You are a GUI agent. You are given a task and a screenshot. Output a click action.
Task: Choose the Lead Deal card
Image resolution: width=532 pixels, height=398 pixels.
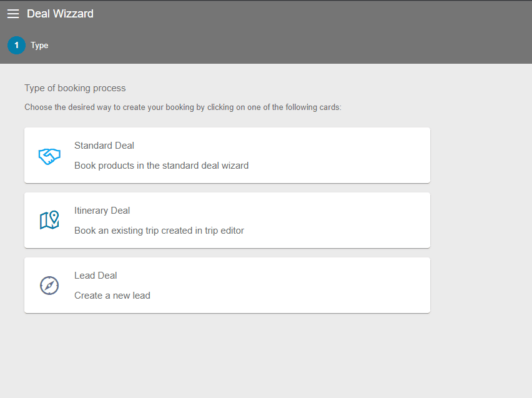[x=227, y=286]
